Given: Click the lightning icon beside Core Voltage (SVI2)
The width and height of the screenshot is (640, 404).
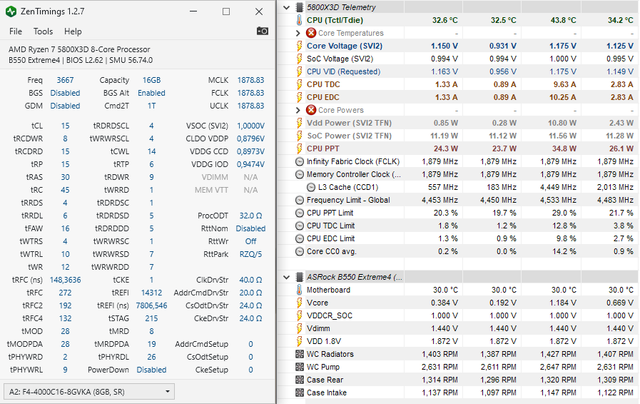Looking at the screenshot, I should click(299, 46).
